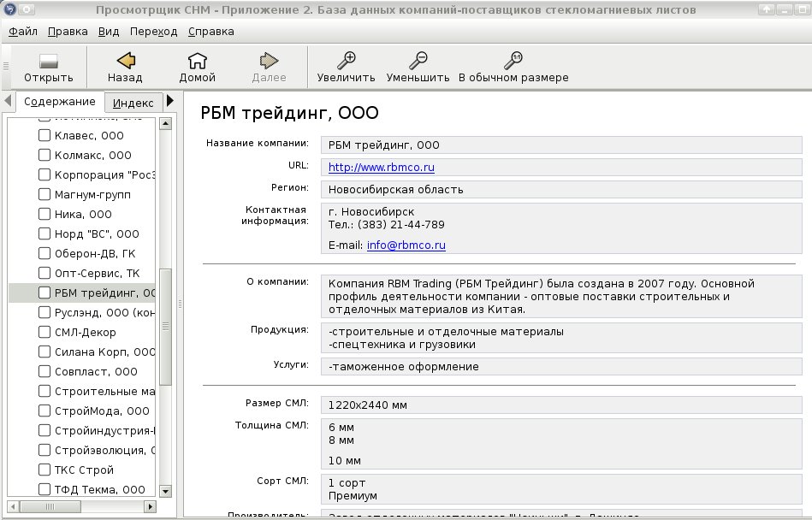The width and height of the screenshot is (812, 520).
Task: Open the Правка menu
Action: [68, 32]
